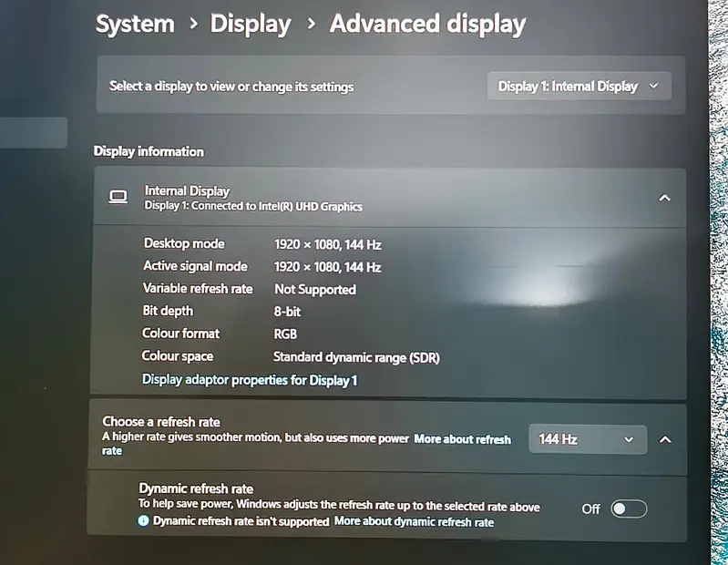
Task: Open the 144 Hz refresh rate dropdown
Action: pyautogui.click(x=588, y=439)
